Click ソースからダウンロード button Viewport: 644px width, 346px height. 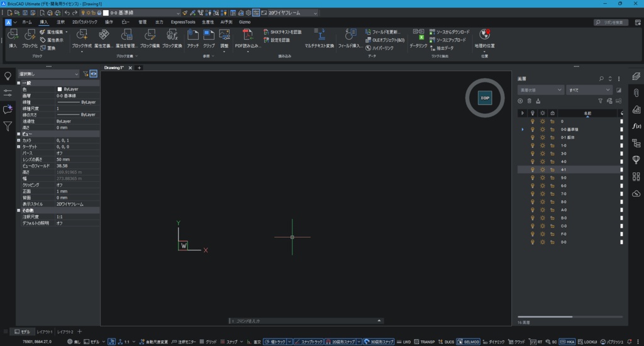click(449, 32)
